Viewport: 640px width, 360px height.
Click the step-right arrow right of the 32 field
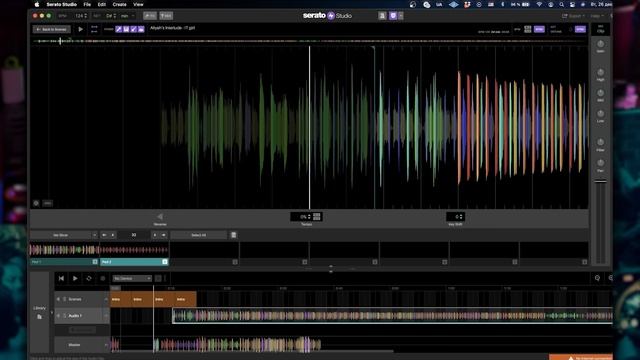pyautogui.click(x=155, y=235)
